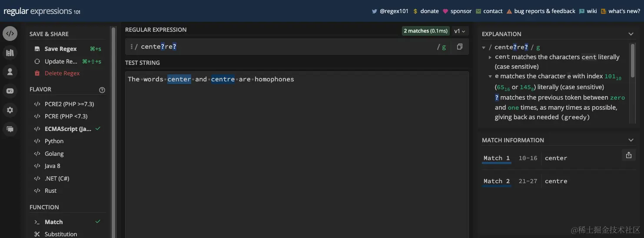
Task: Open the regex library icon
Action: point(10,53)
